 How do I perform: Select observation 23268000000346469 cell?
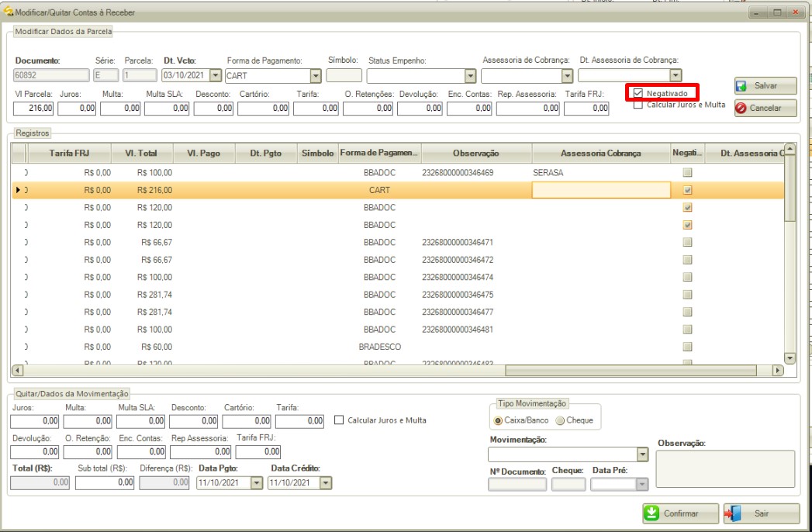[476, 172]
